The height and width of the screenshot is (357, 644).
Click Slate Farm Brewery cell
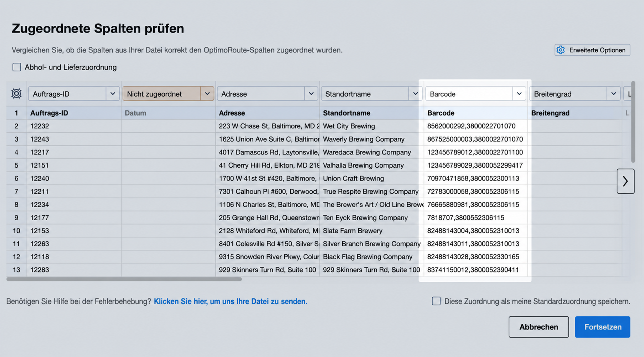click(x=372, y=231)
